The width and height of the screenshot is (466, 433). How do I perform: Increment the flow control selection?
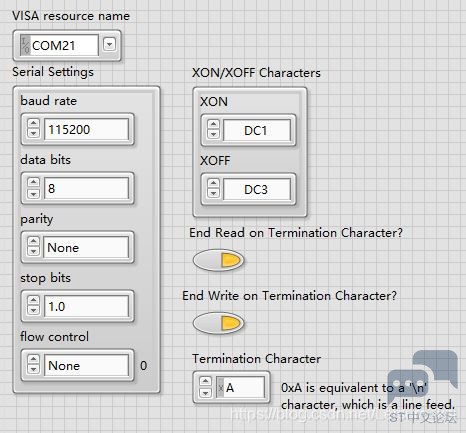click(33, 359)
